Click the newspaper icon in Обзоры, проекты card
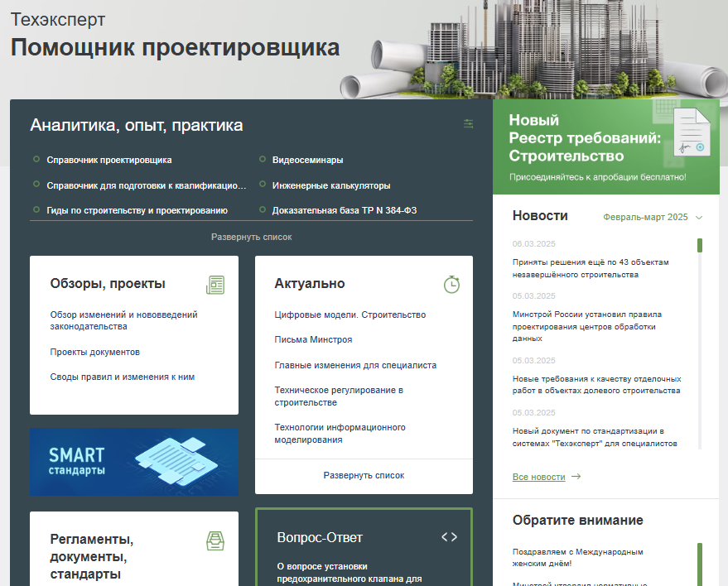The width and height of the screenshot is (728, 586). point(215,285)
